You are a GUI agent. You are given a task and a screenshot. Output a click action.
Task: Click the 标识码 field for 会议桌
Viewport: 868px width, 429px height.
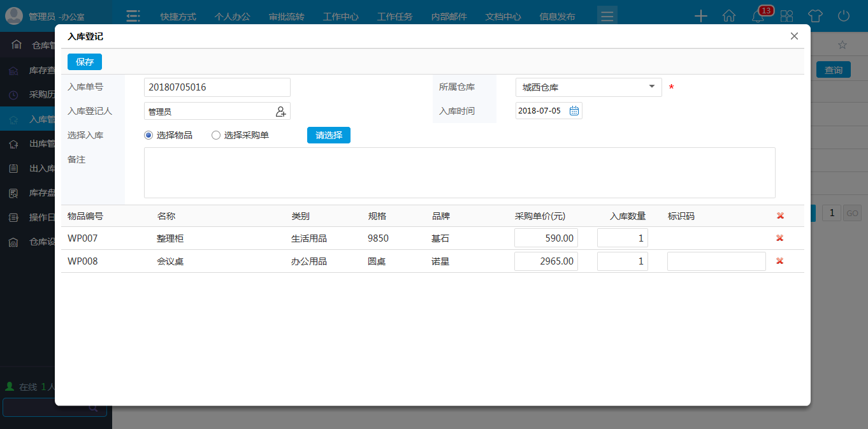tap(716, 261)
